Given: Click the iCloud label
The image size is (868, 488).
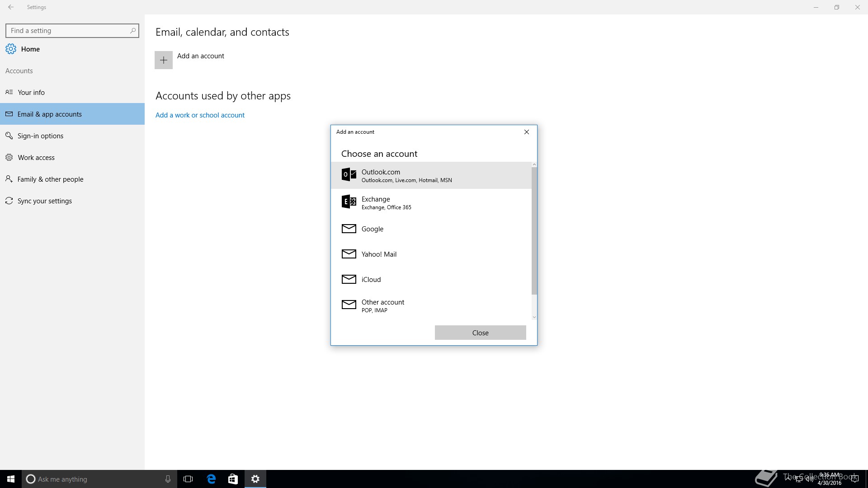Looking at the screenshot, I should (x=371, y=280).
